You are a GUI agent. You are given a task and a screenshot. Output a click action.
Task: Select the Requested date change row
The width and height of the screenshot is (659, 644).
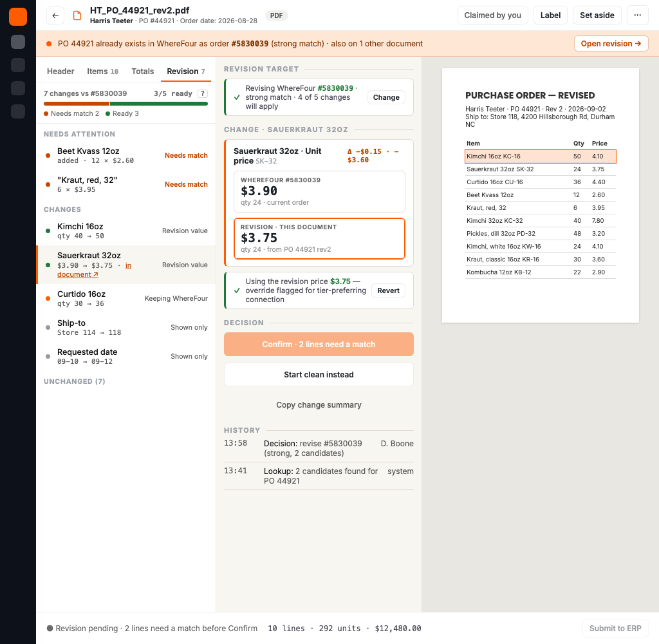[126, 357]
